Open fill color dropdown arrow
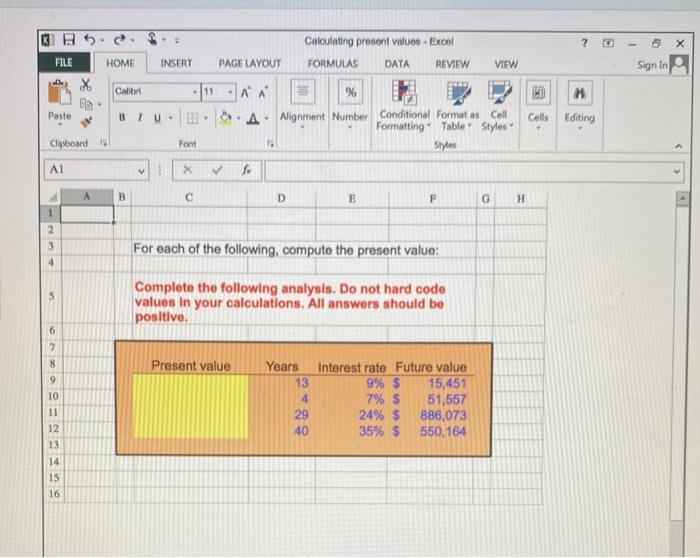 pyautogui.click(x=238, y=118)
